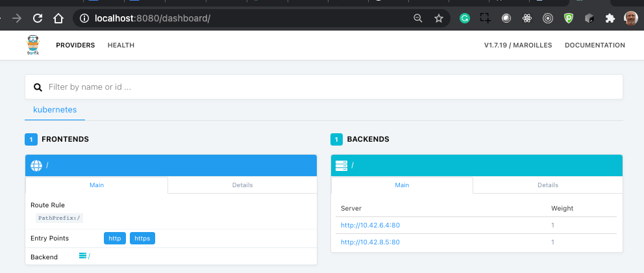Open server link http://10.42.6.4:80
The image size is (644, 273).
371,226
